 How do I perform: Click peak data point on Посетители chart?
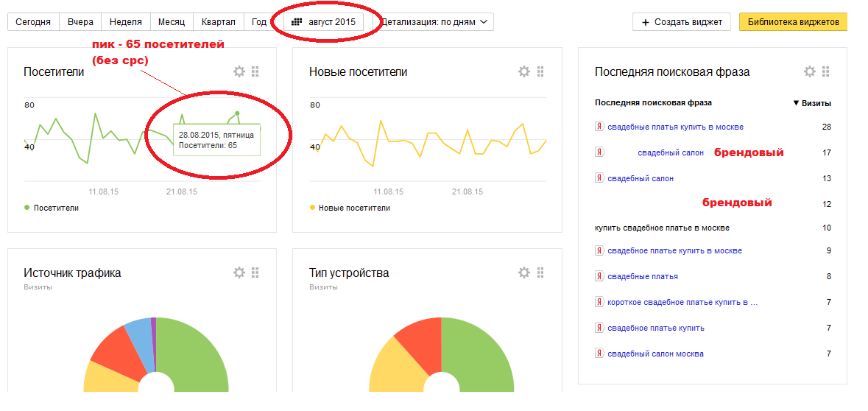237,113
